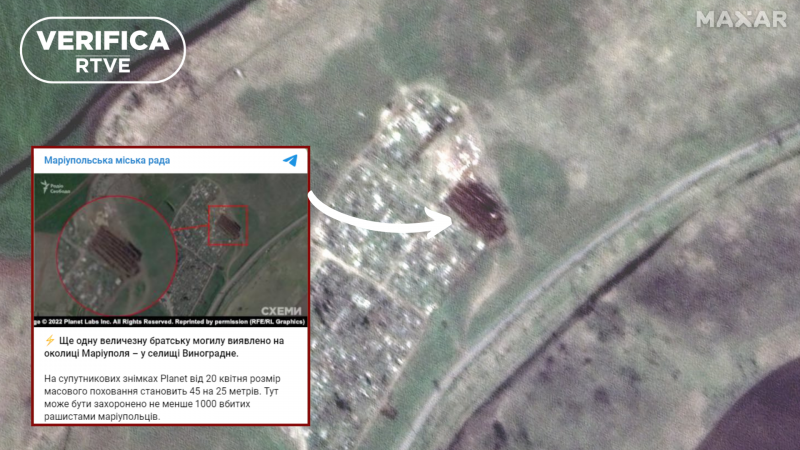Image resolution: width=800 pixels, height=450 pixels.
Task: Click the Telegram paper-plane icon
Action: pyautogui.click(x=290, y=160)
